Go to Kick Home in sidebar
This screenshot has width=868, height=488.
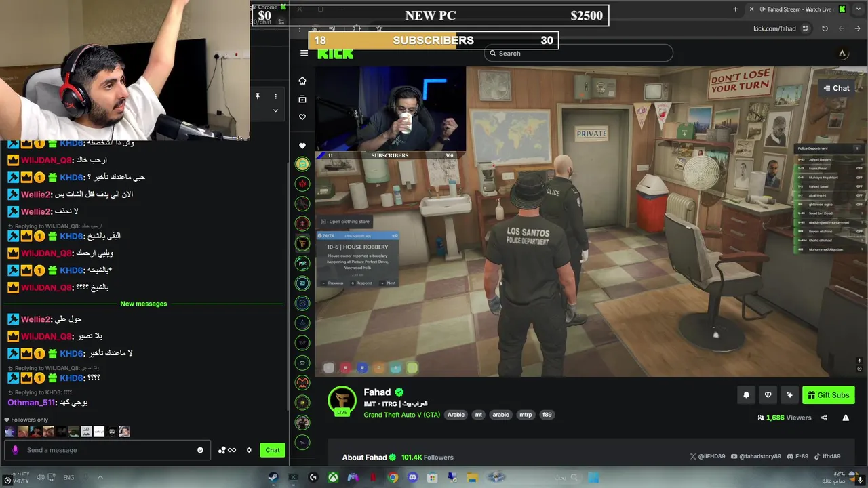302,81
